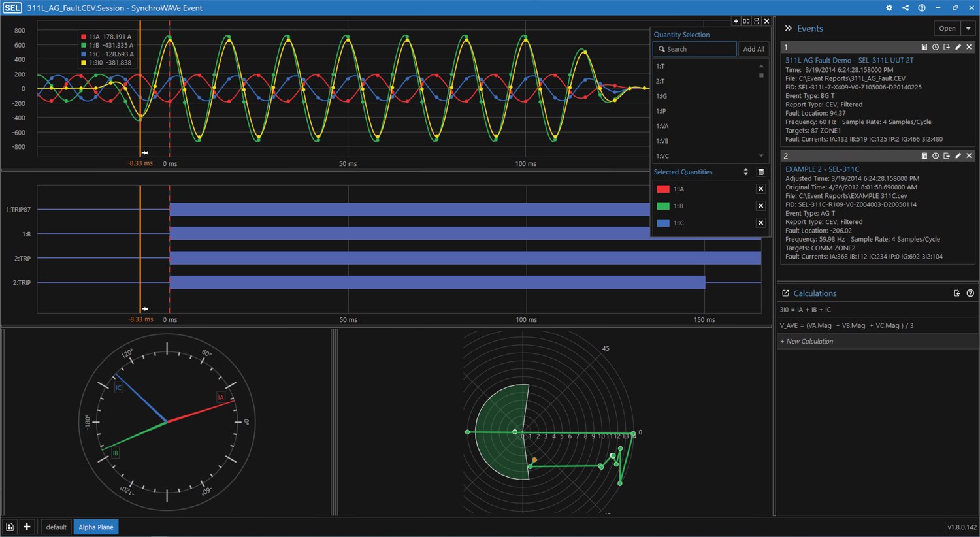
Task: Click the add chart plus icon above waveform
Action: (x=736, y=21)
